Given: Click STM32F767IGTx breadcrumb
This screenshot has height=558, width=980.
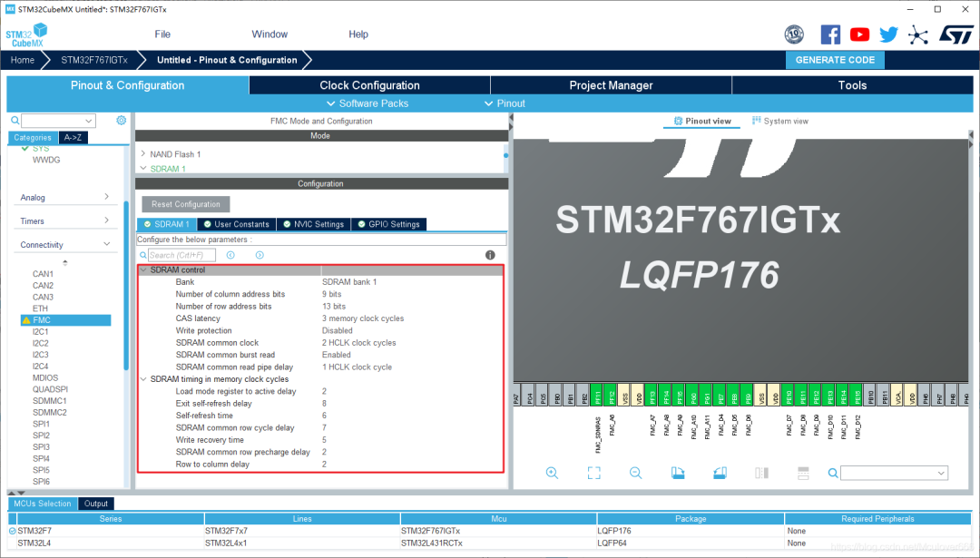Looking at the screenshot, I should (94, 60).
